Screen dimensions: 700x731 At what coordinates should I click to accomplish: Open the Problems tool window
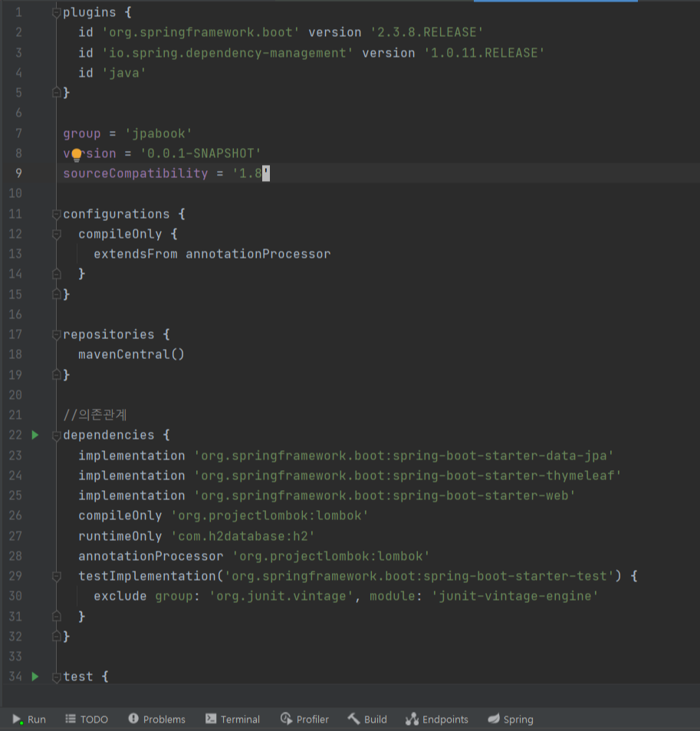click(157, 719)
